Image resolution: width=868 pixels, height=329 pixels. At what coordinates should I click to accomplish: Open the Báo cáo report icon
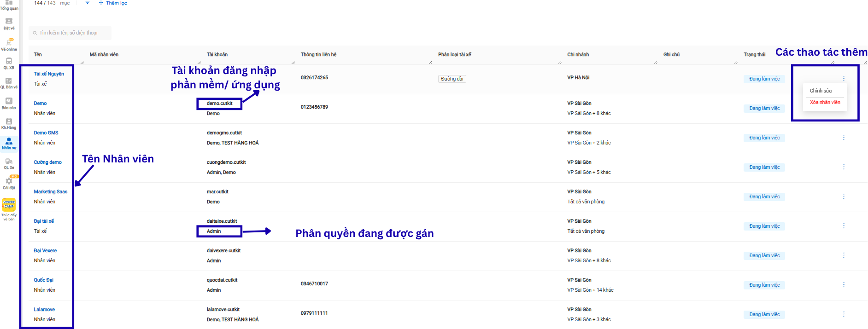click(x=9, y=101)
